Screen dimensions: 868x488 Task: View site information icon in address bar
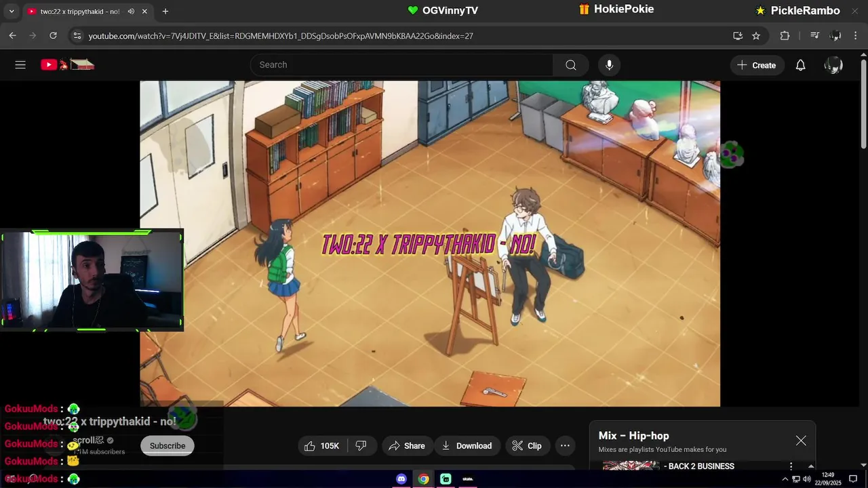(77, 36)
